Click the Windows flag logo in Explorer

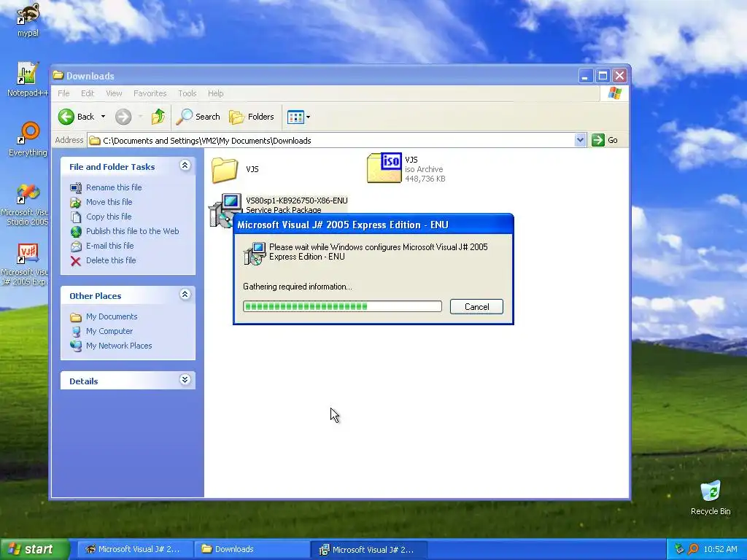pos(614,93)
